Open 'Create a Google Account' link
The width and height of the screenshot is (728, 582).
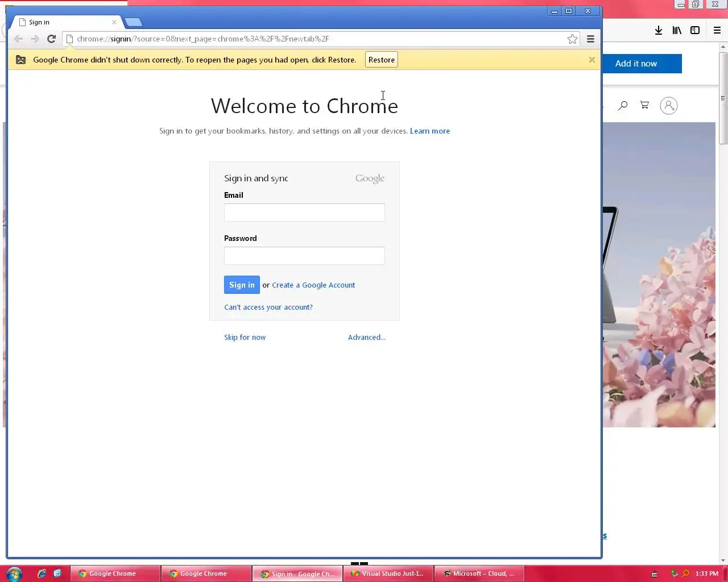pyautogui.click(x=313, y=285)
